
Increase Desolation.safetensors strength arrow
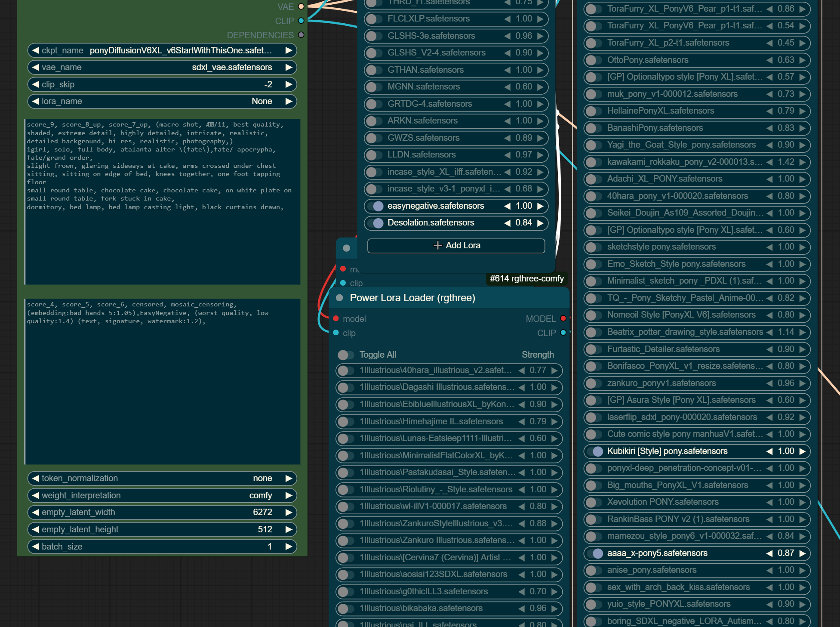click(x=540, y=223)
